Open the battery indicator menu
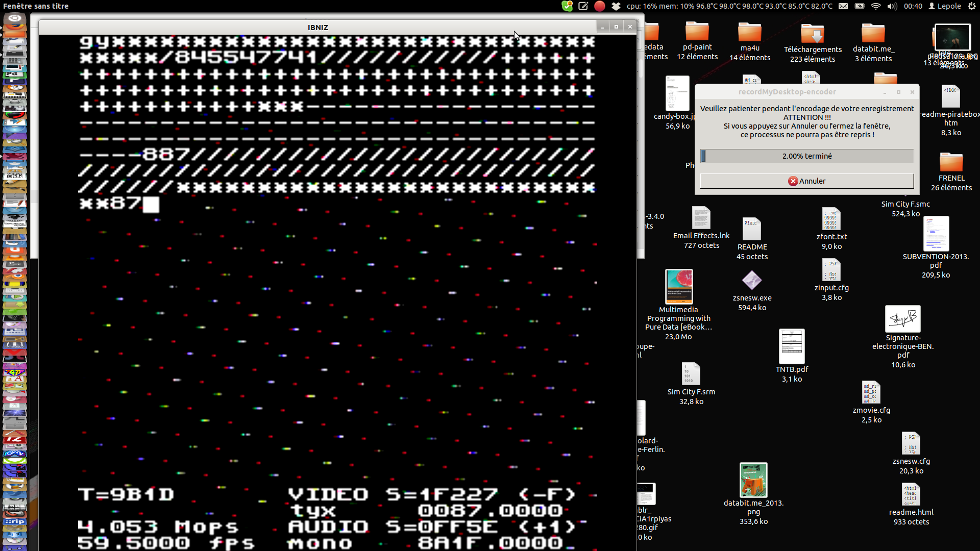The height and width of the screenshot is (551, 980). 860,6
